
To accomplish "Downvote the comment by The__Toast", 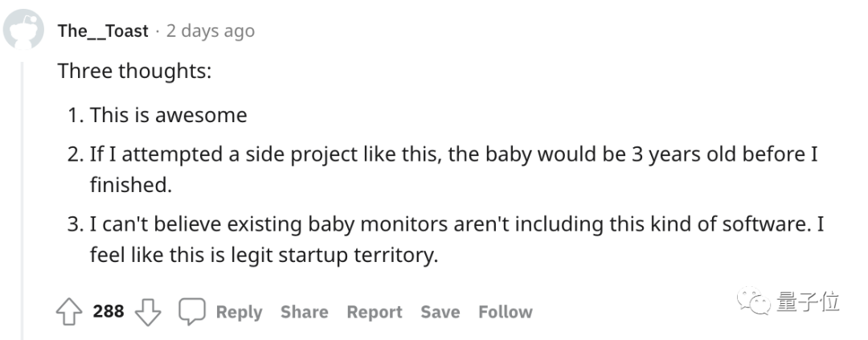I will pos(147,312).
